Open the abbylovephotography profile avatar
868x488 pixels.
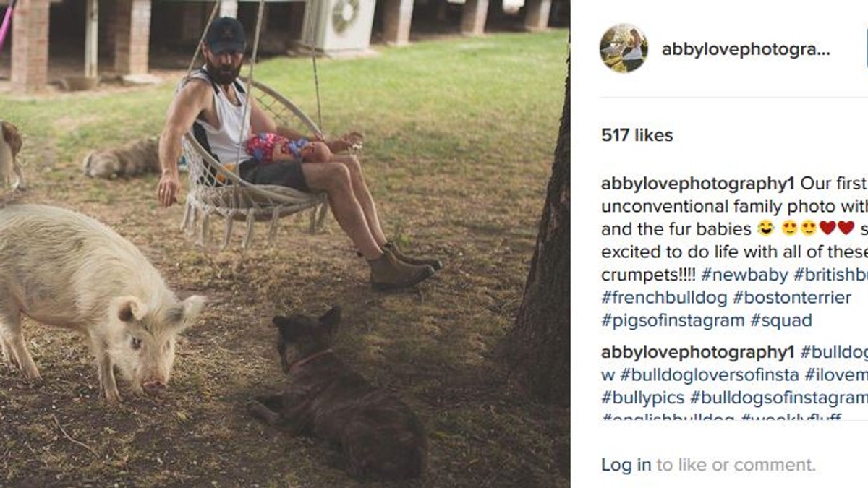[x=624, y=48]
